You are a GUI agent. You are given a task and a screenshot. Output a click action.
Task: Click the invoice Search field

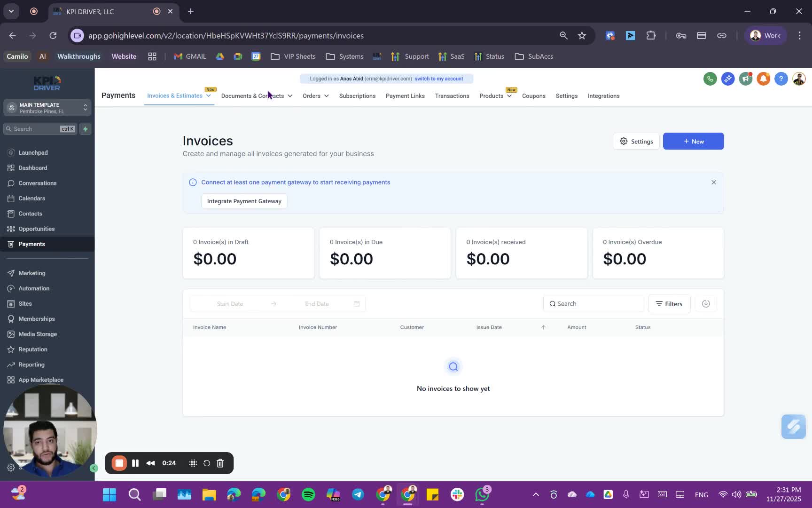pos(593,304)
